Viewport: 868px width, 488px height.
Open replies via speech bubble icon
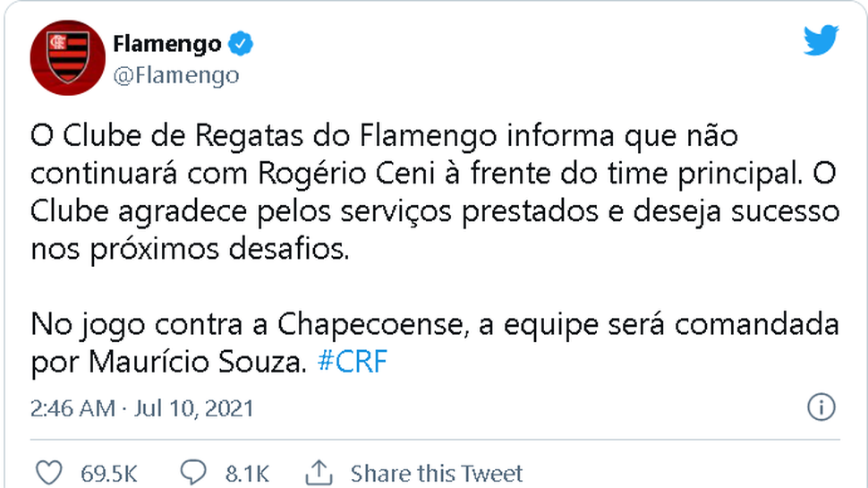pyautogui.click(x=193, y=473)
